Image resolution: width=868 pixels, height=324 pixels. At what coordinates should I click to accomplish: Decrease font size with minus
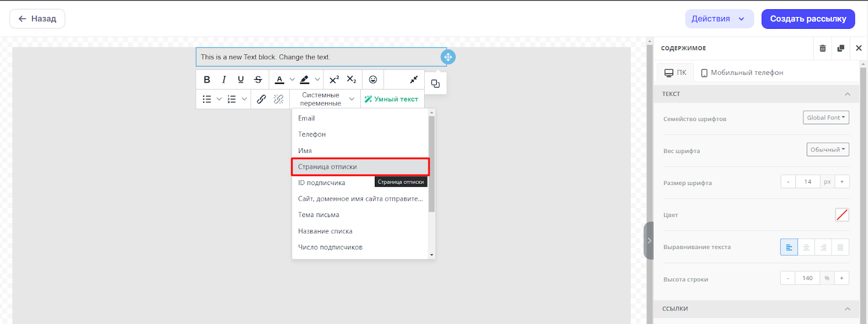(788, 182)
